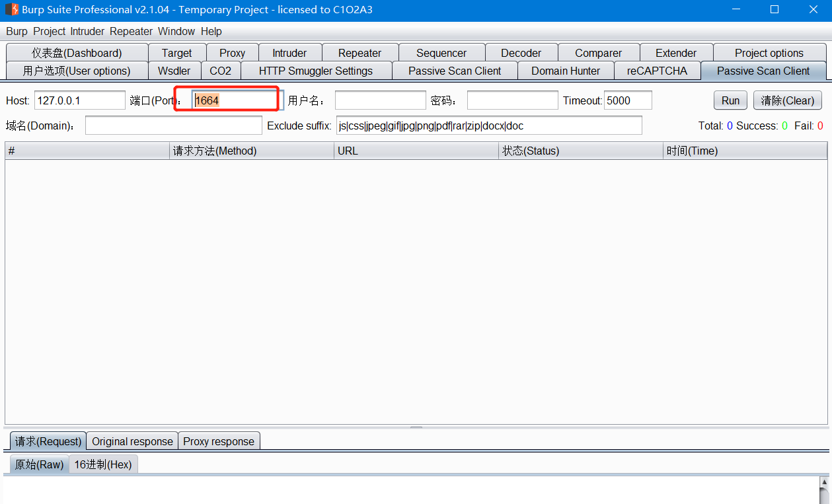
Task: Switch to the CO2 tab
Action: tap(221, 71)
